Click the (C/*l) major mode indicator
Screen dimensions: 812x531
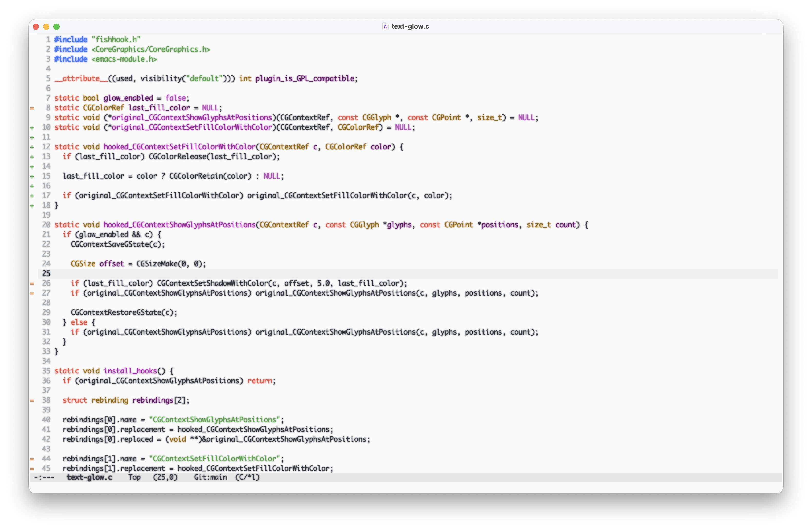[247, 477]
